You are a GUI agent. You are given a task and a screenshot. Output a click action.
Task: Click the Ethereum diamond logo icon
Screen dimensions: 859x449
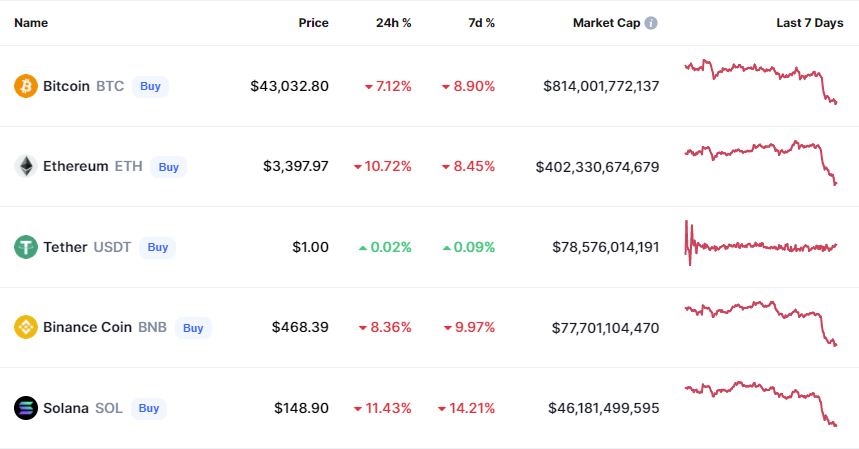pos(26,166)
